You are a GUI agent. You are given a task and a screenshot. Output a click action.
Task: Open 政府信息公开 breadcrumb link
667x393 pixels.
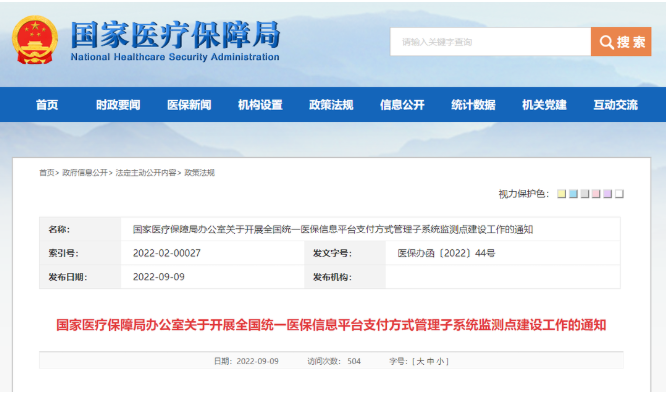point(85,173)
